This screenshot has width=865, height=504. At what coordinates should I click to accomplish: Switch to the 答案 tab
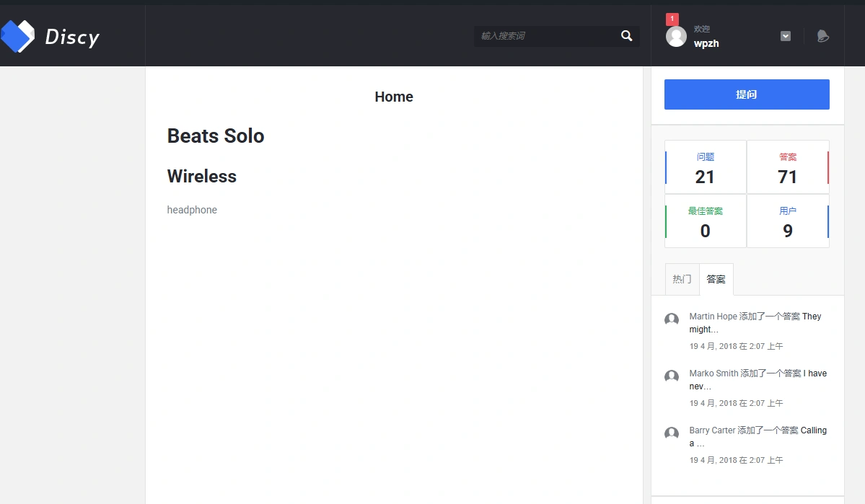point(716,279)
